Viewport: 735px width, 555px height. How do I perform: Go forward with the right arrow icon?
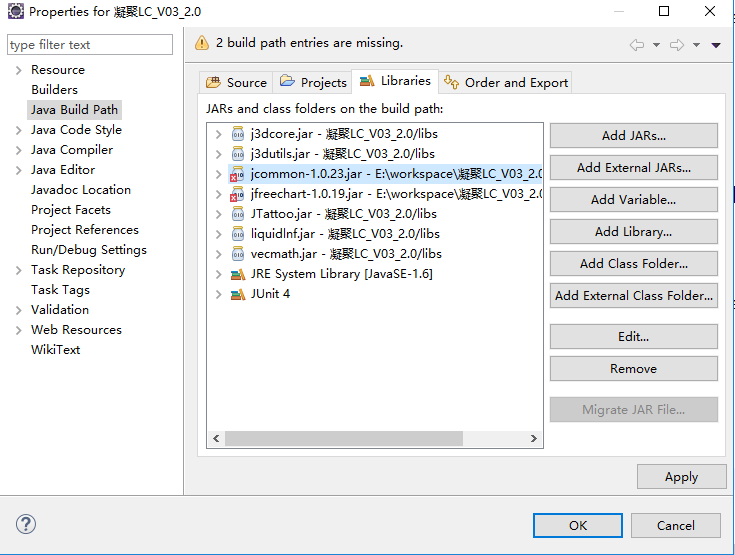click(x=677, y=45)
